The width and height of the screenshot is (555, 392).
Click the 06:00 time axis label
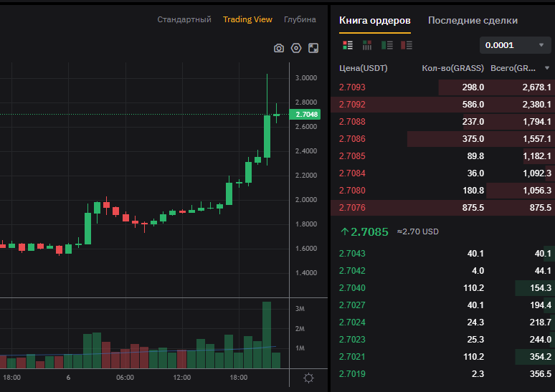125,378
